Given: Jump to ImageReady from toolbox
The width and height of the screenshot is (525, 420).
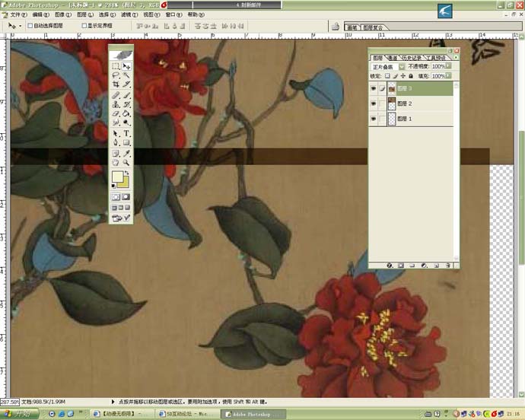Looking at the screenshot, I should click(121, 218).
